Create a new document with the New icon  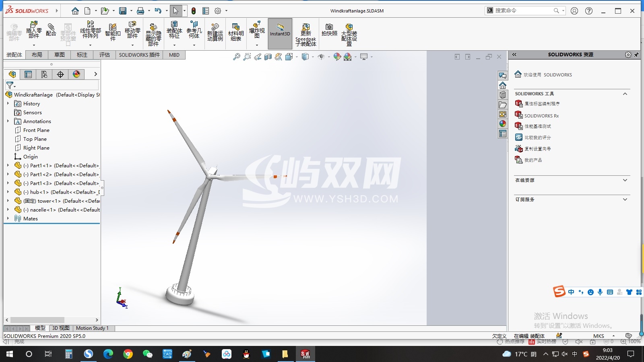pyautogui.click(x=87, y=11)
